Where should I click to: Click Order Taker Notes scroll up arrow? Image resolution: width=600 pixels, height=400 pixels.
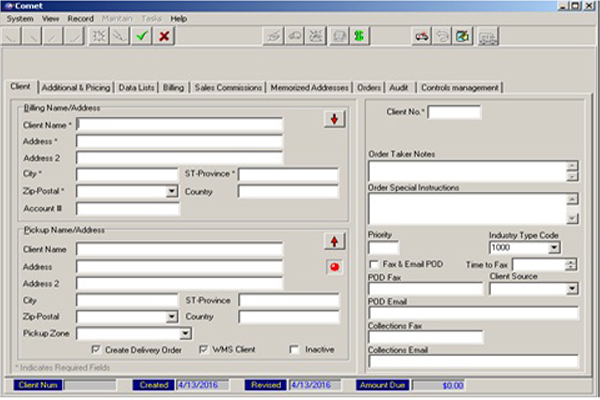point(572,166)
